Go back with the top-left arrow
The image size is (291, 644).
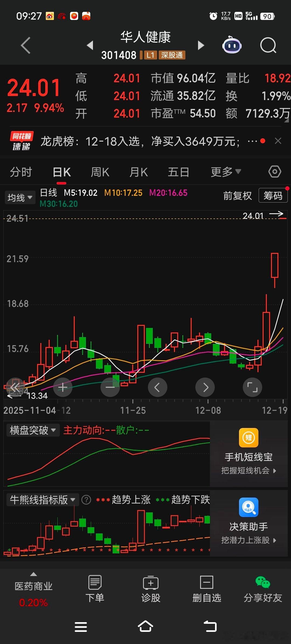(x=26, y=45)
